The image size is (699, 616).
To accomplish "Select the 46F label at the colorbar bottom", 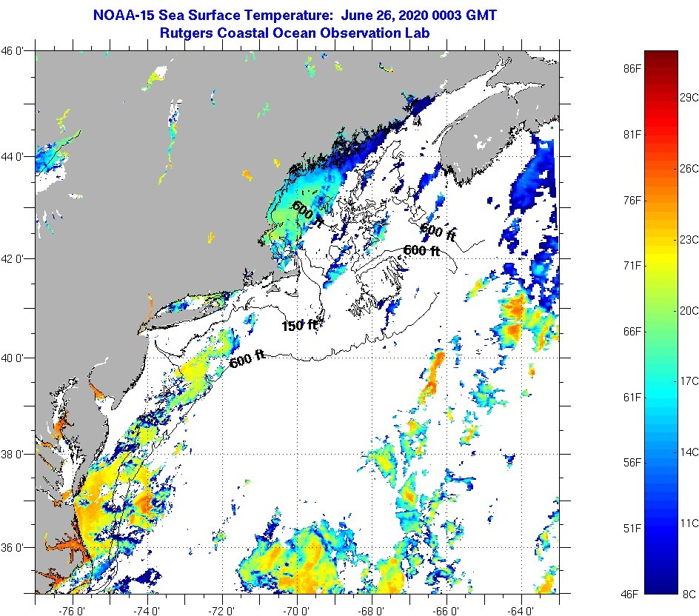I will (x=631, y=594).
